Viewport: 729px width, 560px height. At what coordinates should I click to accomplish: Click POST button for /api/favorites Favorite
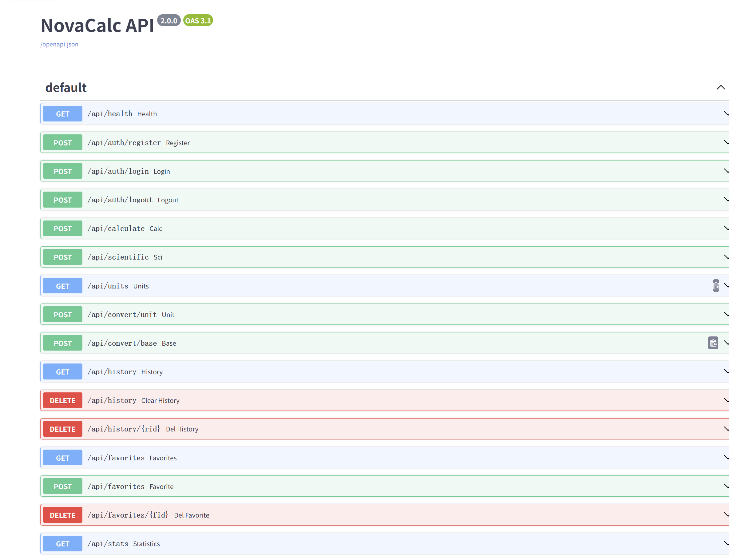pos(63,486)
